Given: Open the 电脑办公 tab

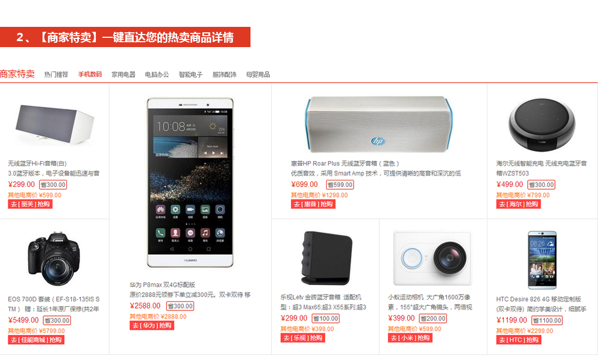Looking at the screenshot, I should tap(157, 75).
